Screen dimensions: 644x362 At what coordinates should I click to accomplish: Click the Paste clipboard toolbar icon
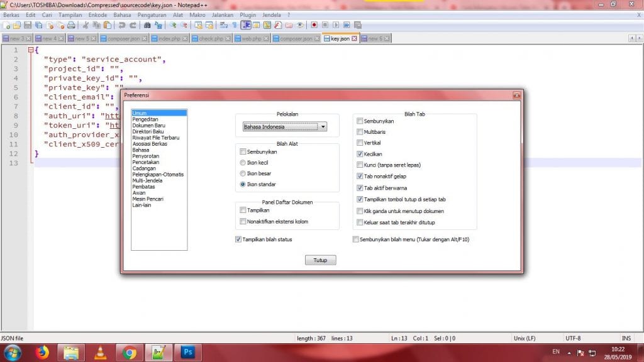click(107, 25)
